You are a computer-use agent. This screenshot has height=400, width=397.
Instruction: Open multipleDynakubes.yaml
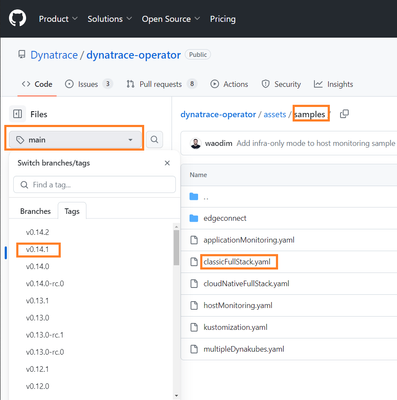(244, 349)
